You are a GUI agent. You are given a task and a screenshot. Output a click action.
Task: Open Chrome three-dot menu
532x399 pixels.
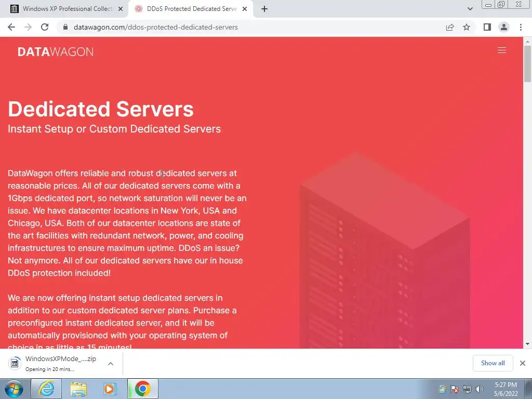click(521, 27)
